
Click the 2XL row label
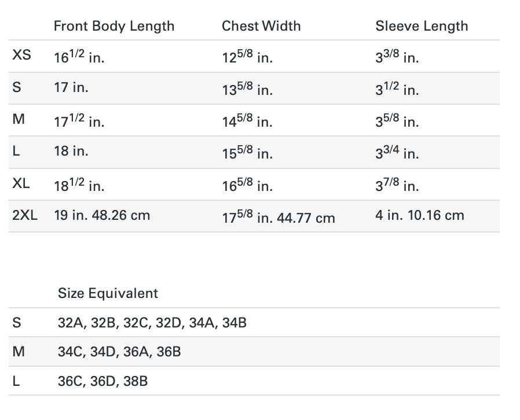(24, 215)
